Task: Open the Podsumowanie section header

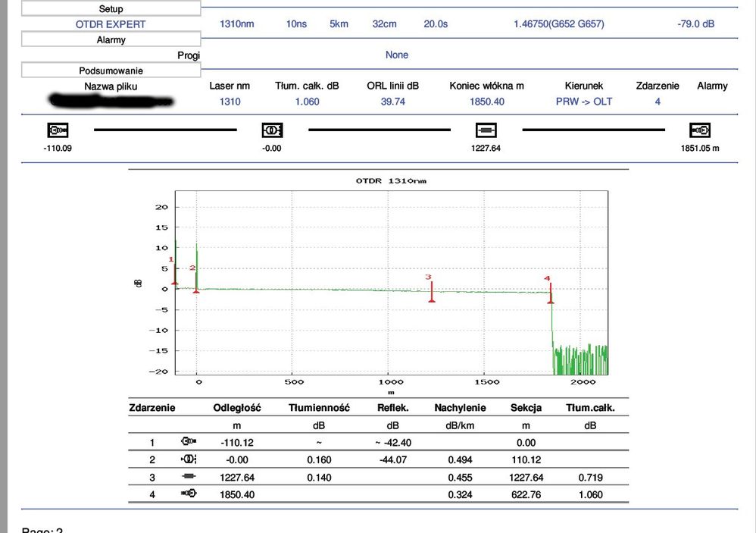Action: (111, 71)
